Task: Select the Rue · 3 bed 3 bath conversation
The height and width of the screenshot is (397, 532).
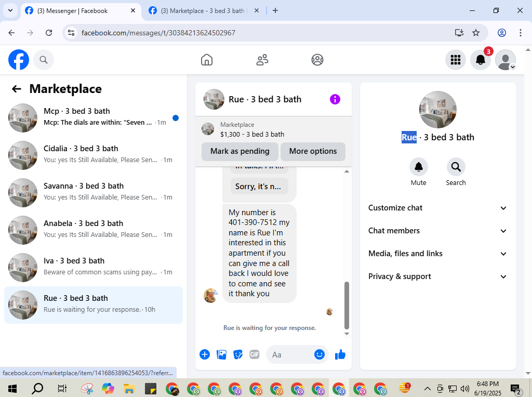Action: pos(94,305)
